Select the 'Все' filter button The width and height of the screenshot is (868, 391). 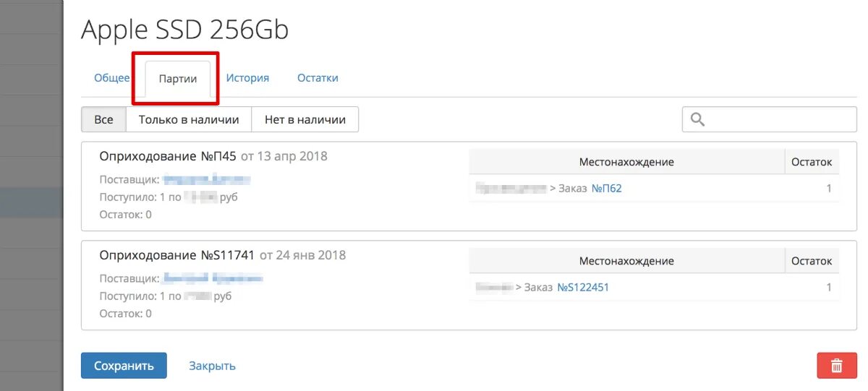pyautogui.click(x=103, y=120)
